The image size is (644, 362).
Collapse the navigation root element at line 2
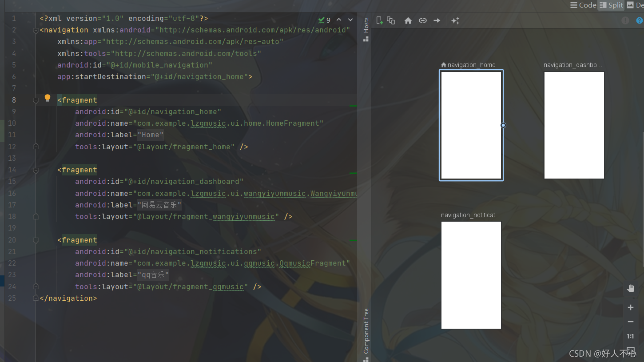coord(36,30)
